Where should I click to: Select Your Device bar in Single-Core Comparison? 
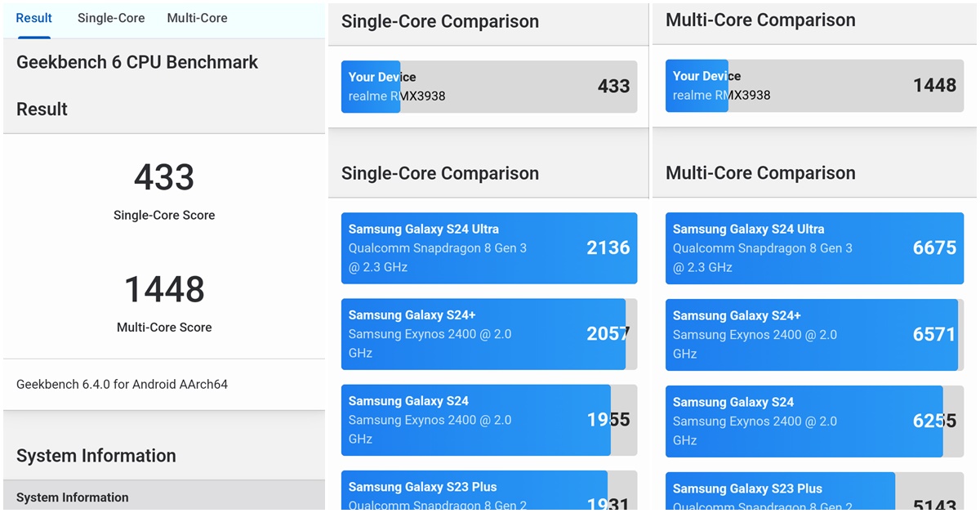[488, 87]
